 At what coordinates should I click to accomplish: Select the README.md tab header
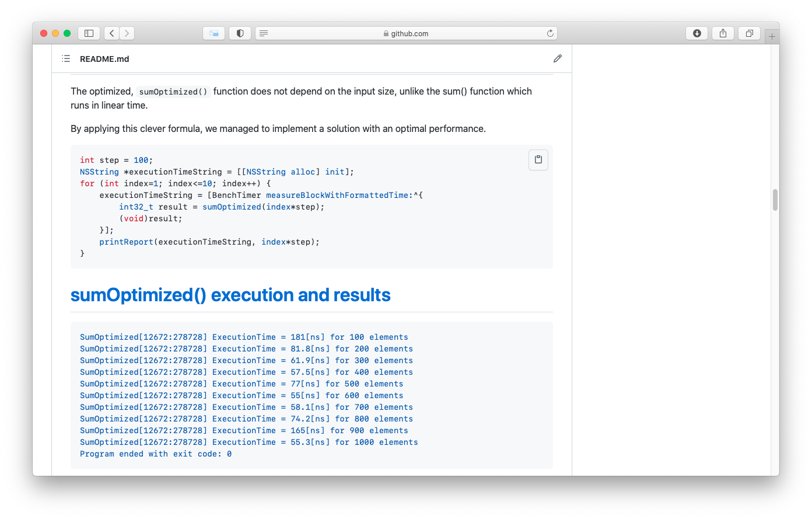104,58
